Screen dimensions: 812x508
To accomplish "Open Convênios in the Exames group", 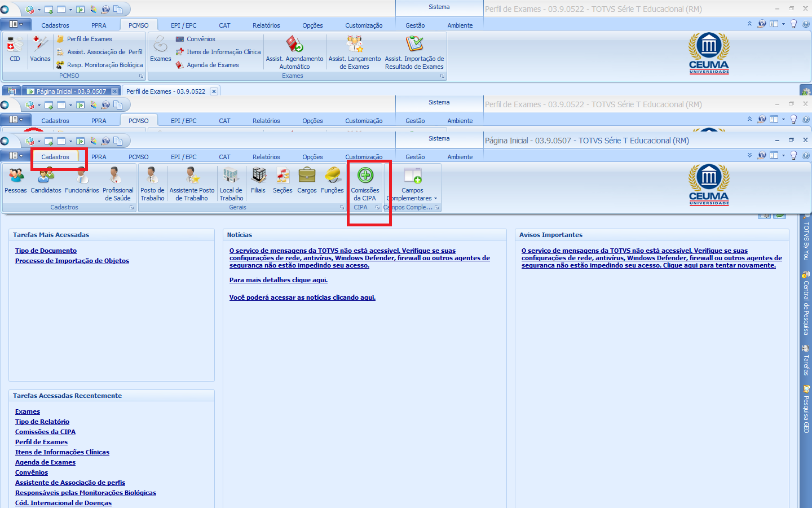I will click(195, 39).
